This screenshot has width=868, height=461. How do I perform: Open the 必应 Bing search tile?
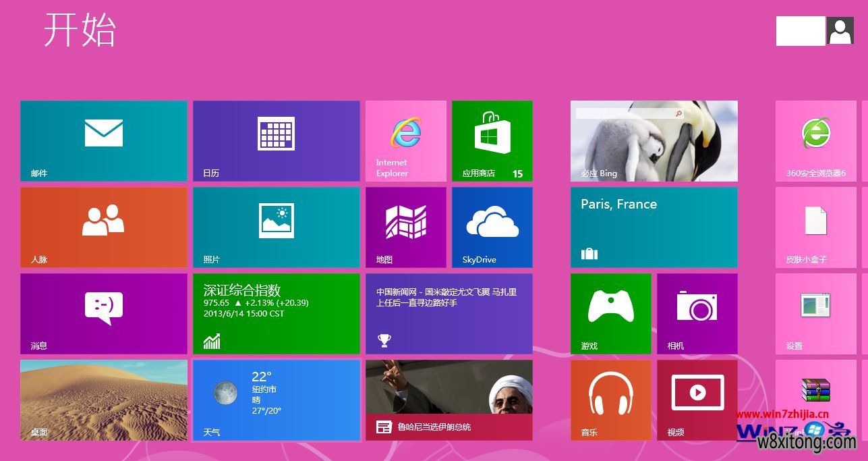(654, 140)
